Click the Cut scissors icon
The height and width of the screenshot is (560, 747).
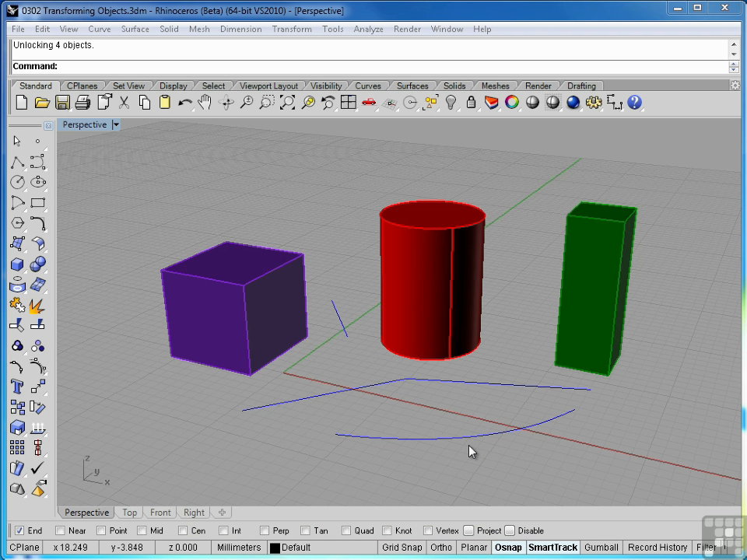tap(124, 103)
